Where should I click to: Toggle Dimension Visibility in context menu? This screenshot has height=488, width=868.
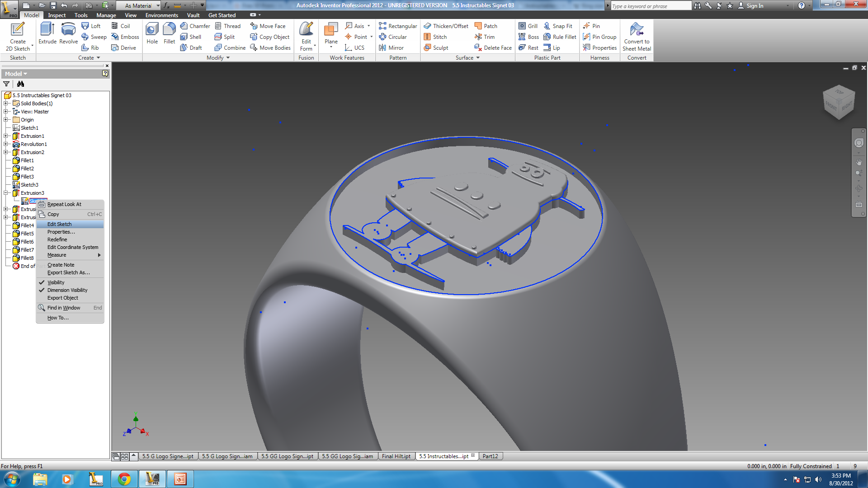tap(67, 290)
